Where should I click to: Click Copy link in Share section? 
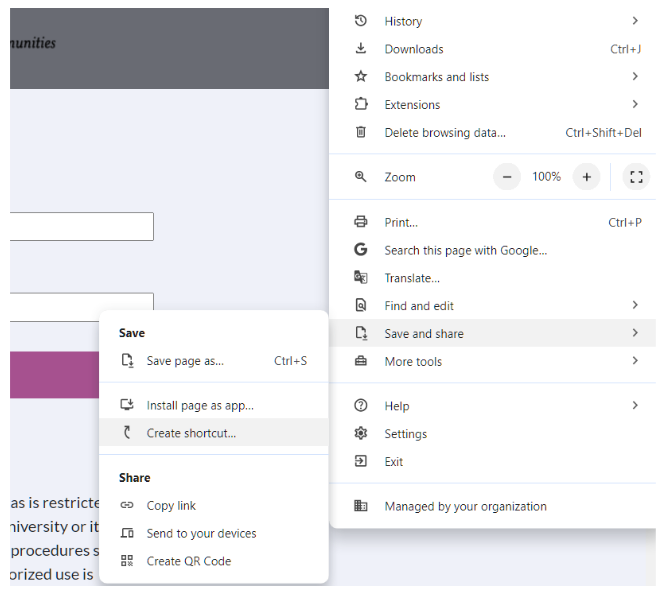pyautogui.click(x=171, y=505)
